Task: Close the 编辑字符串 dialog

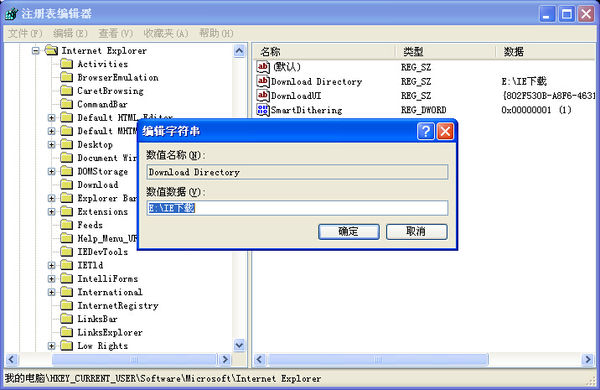Action: [445, 131]
